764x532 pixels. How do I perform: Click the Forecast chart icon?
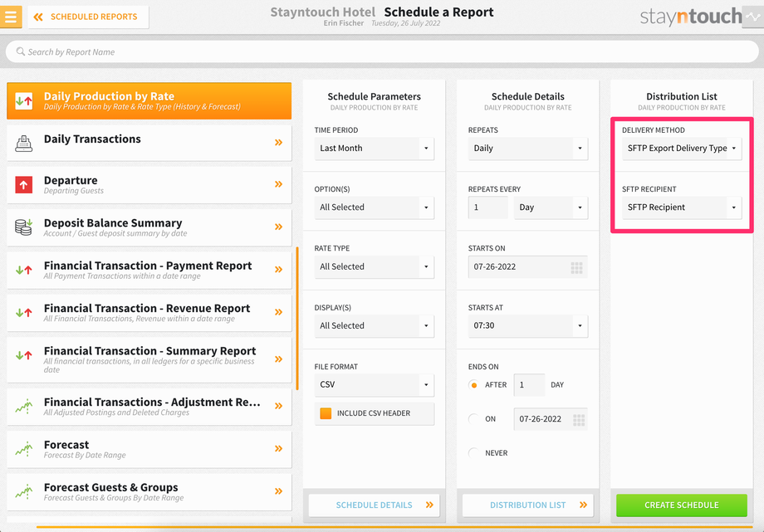(24, 449)
